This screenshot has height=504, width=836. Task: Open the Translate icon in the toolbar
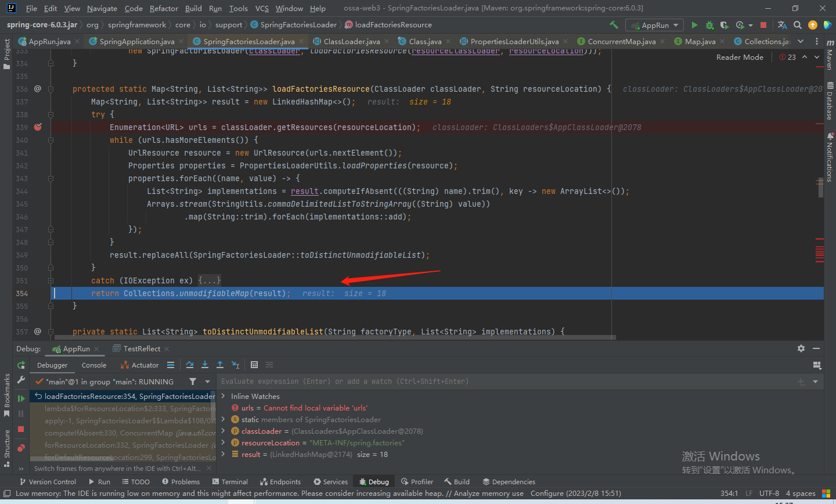(x=782, y=25)
